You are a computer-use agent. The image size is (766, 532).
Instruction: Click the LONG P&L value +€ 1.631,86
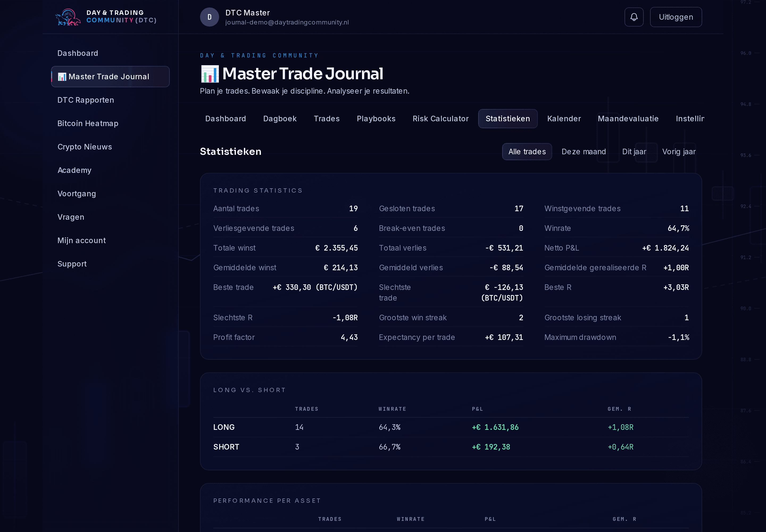[495, 427]
